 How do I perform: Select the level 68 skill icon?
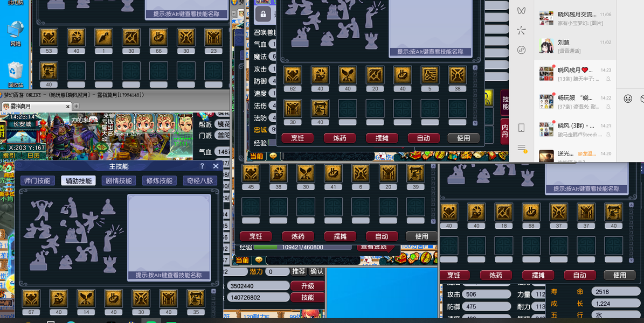pyautogui.click(x=531, y=212)
